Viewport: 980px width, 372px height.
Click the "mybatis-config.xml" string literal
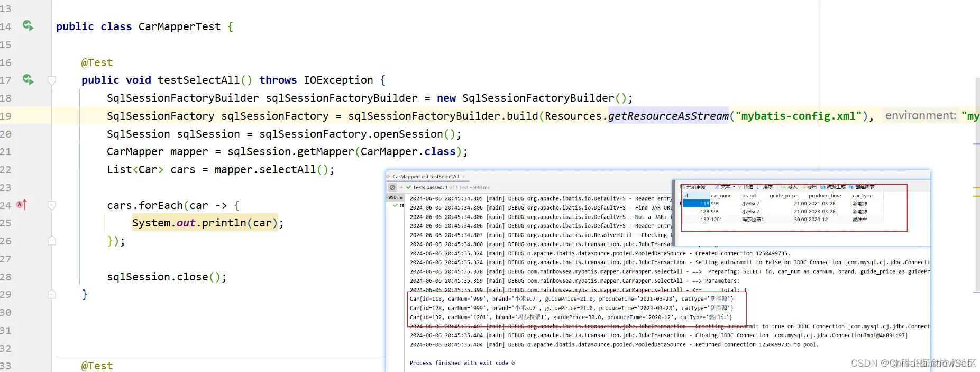click(799, 116)
